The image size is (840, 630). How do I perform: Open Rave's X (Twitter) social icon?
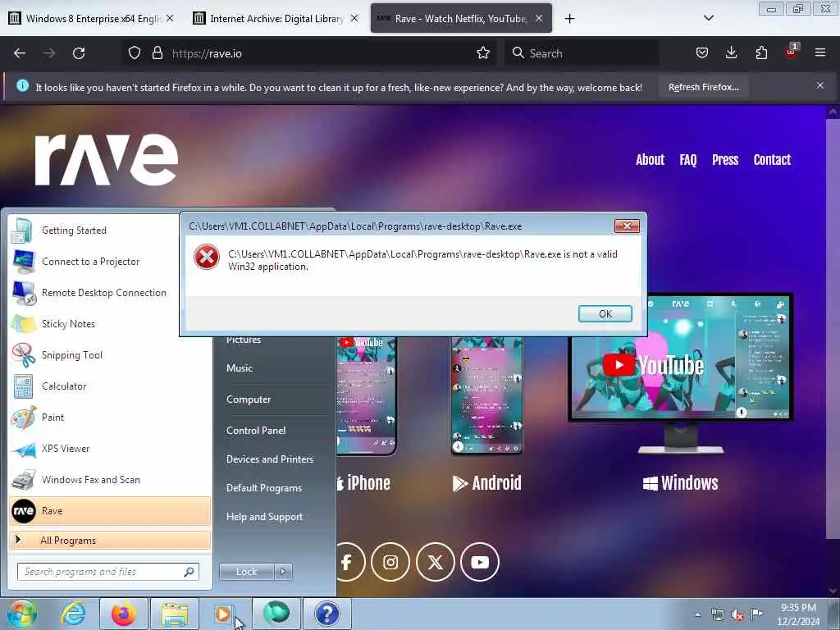click(x=435, y=562)
